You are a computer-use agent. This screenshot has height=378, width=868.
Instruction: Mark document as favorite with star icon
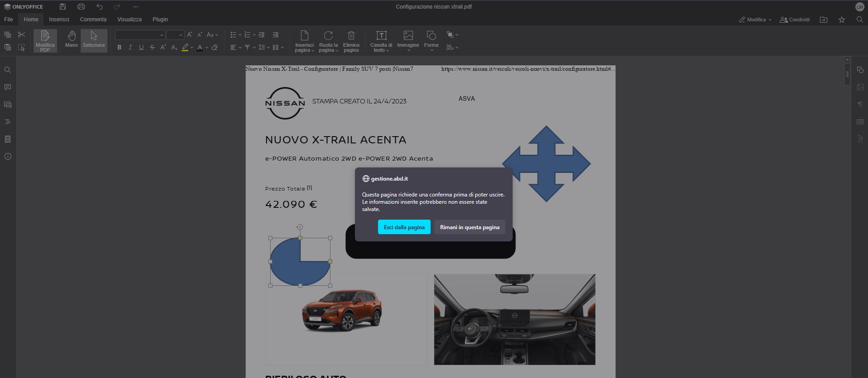tap(842, 20)
